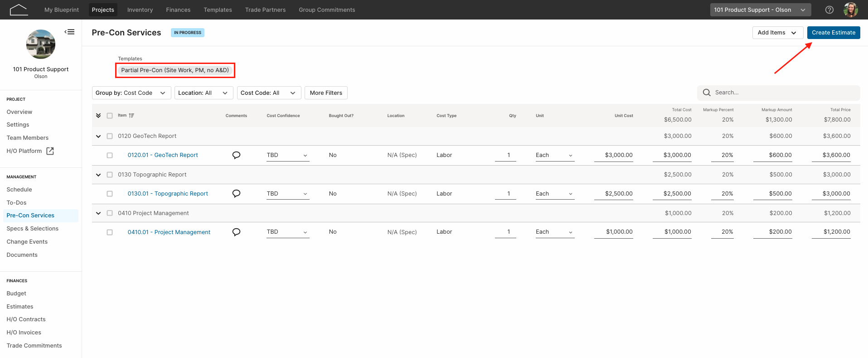Check the 0120.01 GeoTech Report row checkbox
The width and height of the screenshot is (868, 358).
pos(110,155)
